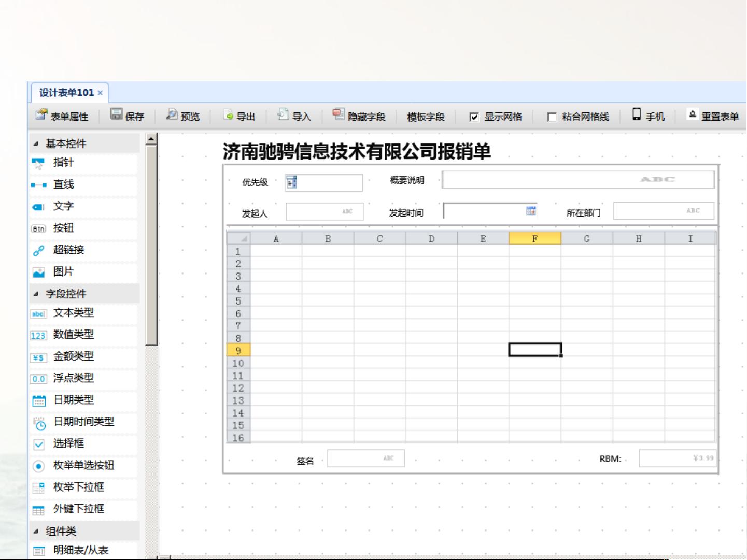Select column I header in grid
Screen dimensions: 747x560
[x=690, y=238]
